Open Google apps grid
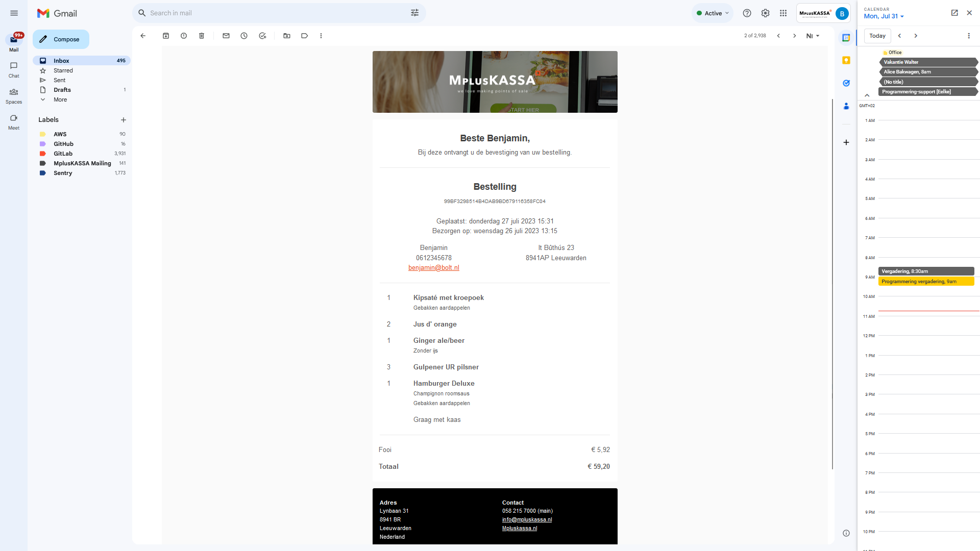This screenshot has width=980, height=551. pyautogui.click(x=783, y=13)
